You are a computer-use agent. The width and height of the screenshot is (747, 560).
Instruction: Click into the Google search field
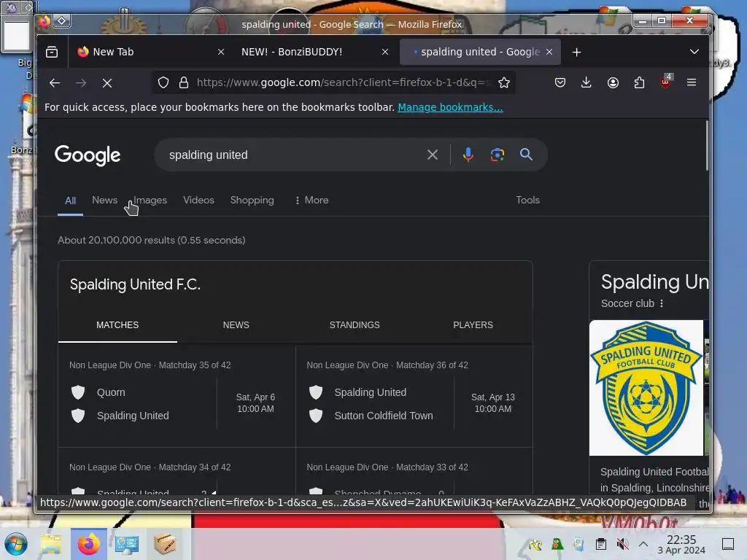click(293, 155)
